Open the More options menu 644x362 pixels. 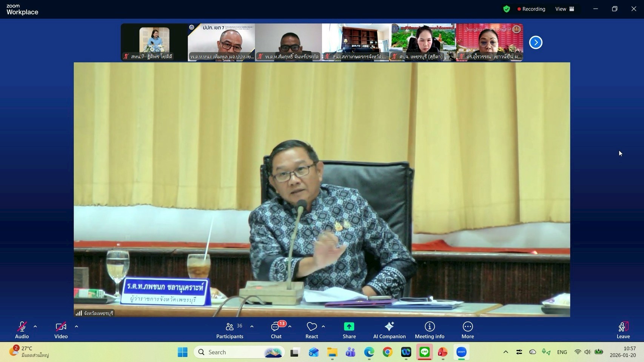click(x=467, y=330)
